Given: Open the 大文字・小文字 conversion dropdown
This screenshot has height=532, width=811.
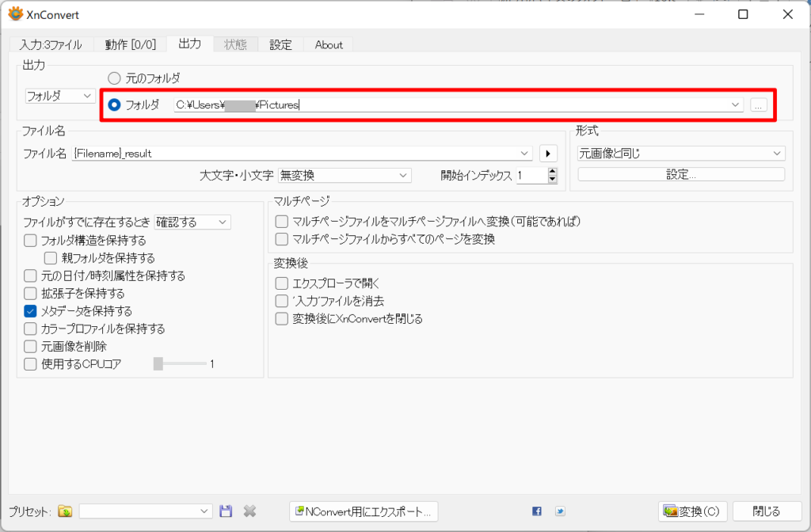Looking at the screenshot, I should point(344,175).
